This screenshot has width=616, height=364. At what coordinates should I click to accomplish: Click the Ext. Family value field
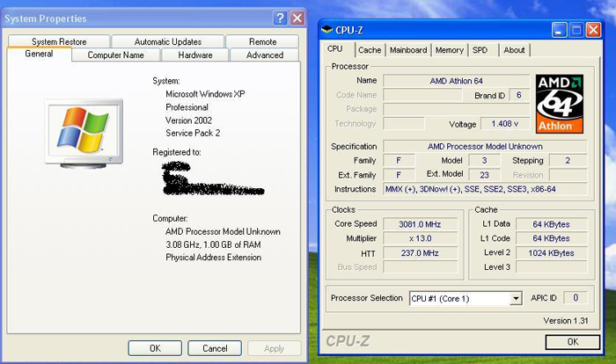point(399,175)
